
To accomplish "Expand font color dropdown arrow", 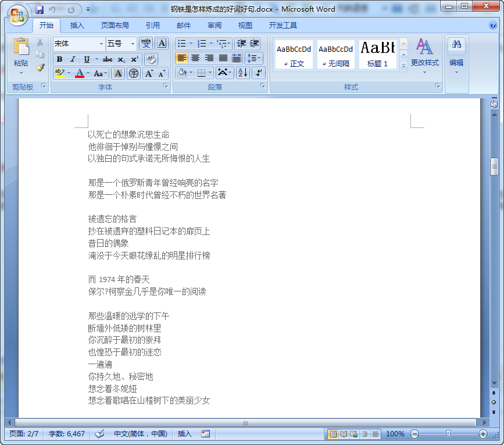I will [x=88, y=73].
